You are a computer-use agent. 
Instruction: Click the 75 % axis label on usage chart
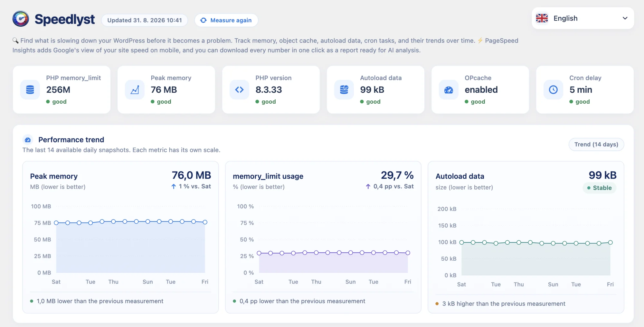[247, 223]
